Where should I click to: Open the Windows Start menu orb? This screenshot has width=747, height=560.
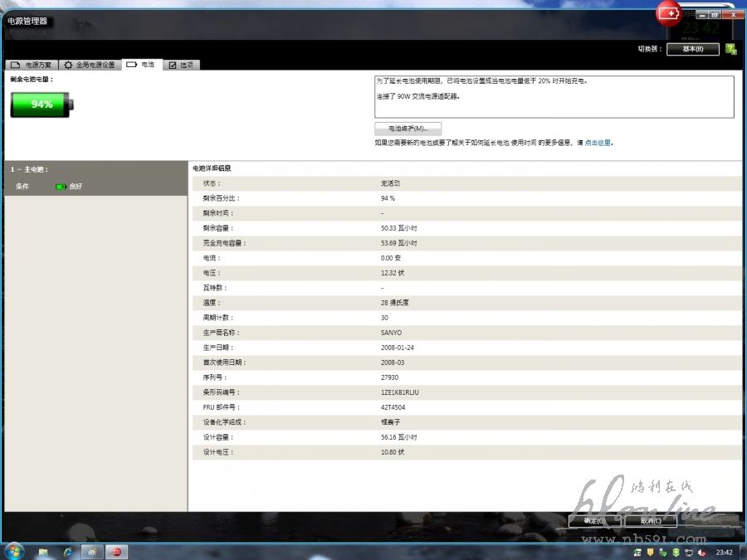(12, 552)
